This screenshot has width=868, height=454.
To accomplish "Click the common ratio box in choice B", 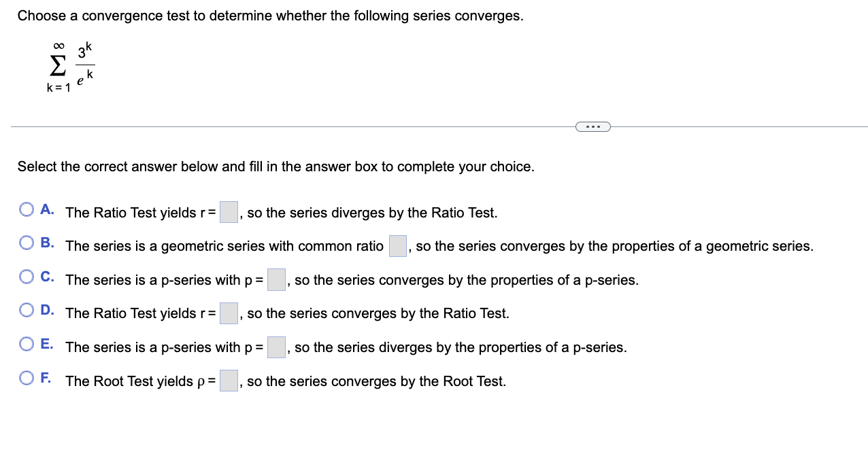I will click(x=397, y=245).
